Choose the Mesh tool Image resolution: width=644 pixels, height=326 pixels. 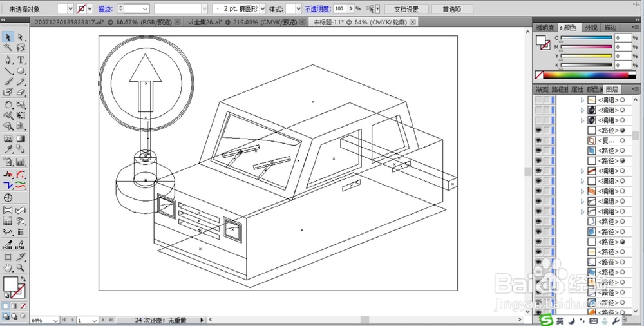(x=8, y=139)
